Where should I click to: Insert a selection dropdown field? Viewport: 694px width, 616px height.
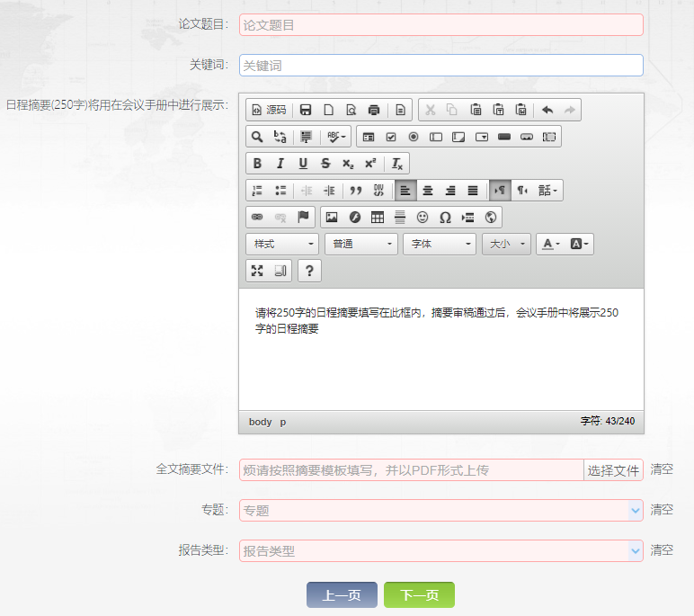click(x=482, y=137)
